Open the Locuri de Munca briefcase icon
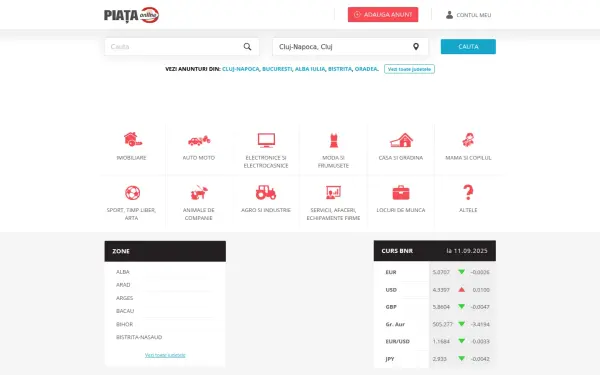Screen dimensions: 600x375 (x=401, y=192)
